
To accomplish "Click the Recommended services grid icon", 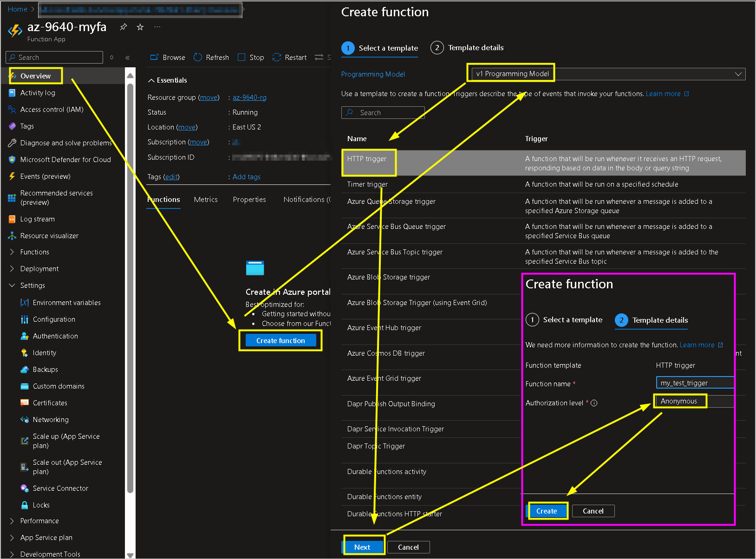I will click(12, 198).
